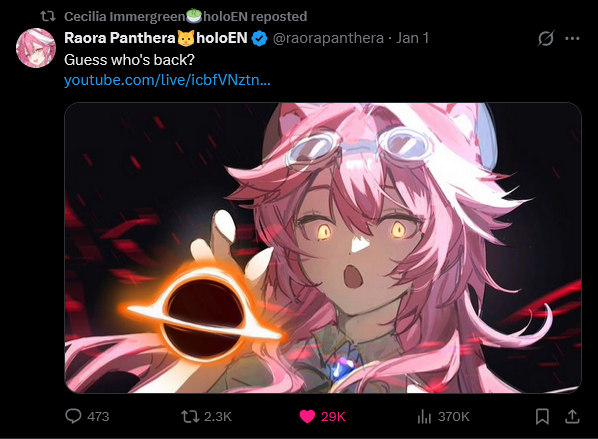Click the reply speech bubble icon
Image resolution: width=598 pixels, height=439 pixels.
tap(73, 416)
